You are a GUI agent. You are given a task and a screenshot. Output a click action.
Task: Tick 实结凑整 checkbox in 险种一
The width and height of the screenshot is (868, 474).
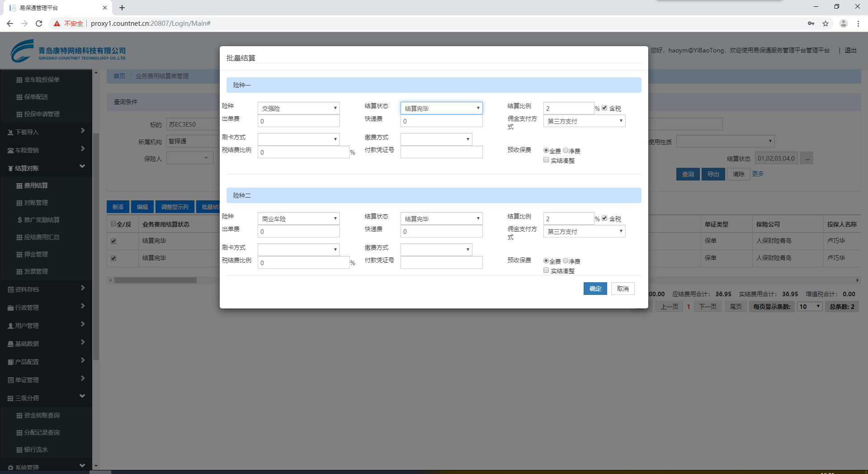pyautogui.click(x=546, y=160)
